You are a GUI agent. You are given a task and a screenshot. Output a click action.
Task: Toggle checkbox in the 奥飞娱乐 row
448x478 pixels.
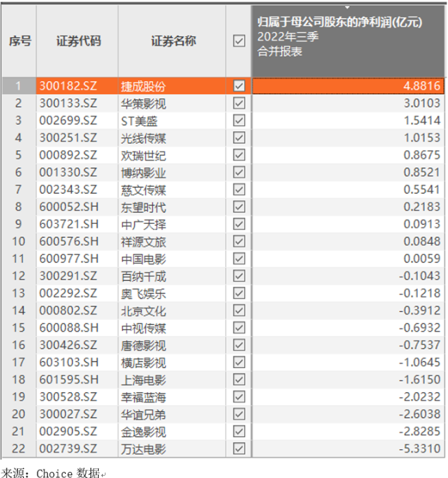pos(239,293)
